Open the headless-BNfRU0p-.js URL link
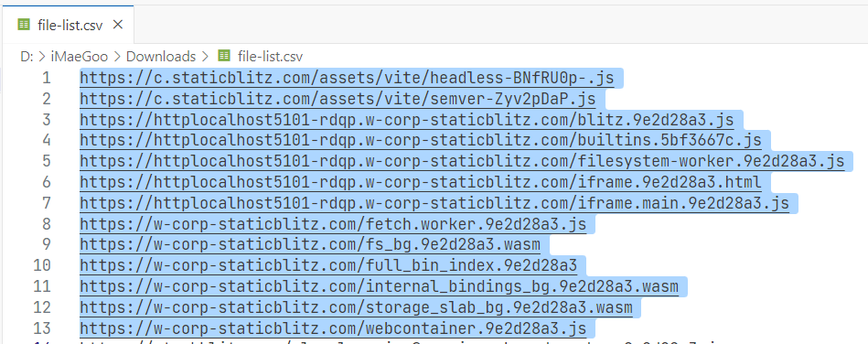This screenshot has height=344, width=868. tap(347, 78)
